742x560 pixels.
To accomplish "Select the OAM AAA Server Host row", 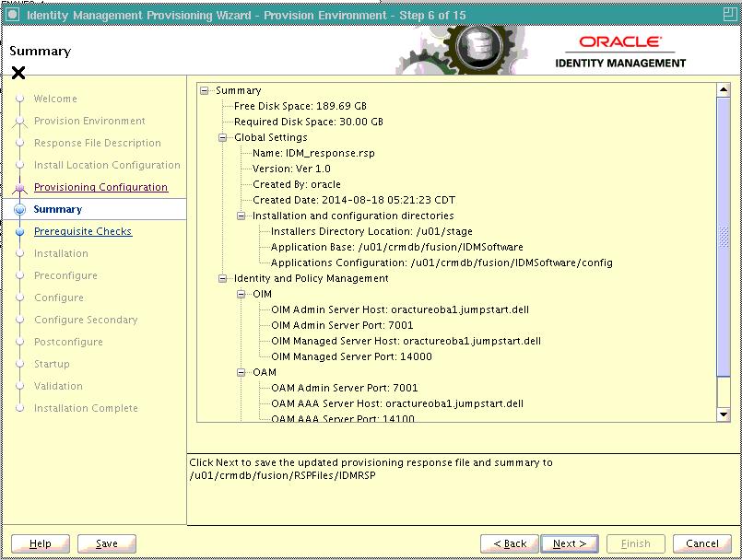I will click(397, 403).
